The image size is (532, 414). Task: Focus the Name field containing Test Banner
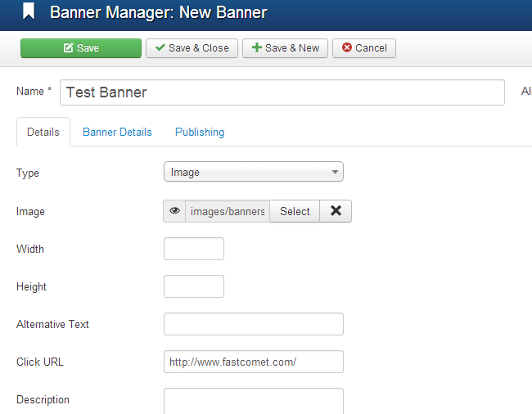point(282,92)
